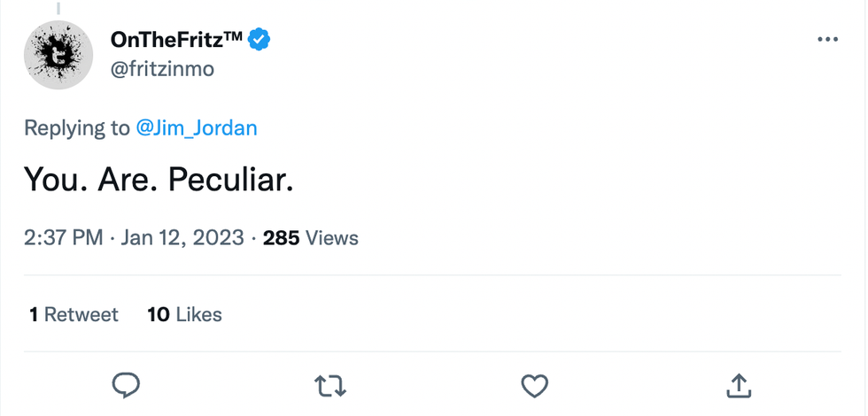This screenshot has height=416, width=868.
Task: Open the OnTheFritz profile avatar
Action: pos(58,55)
